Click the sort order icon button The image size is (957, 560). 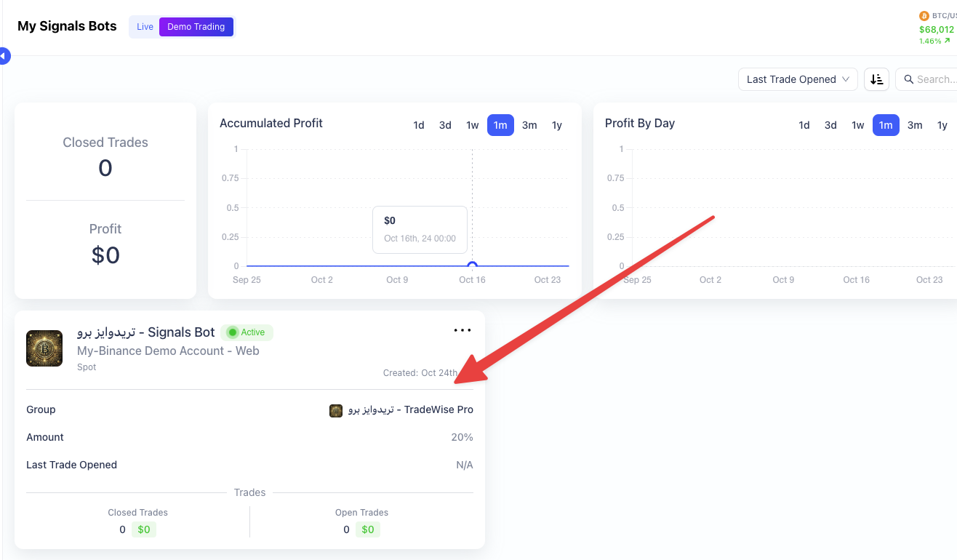pos(876,79)
